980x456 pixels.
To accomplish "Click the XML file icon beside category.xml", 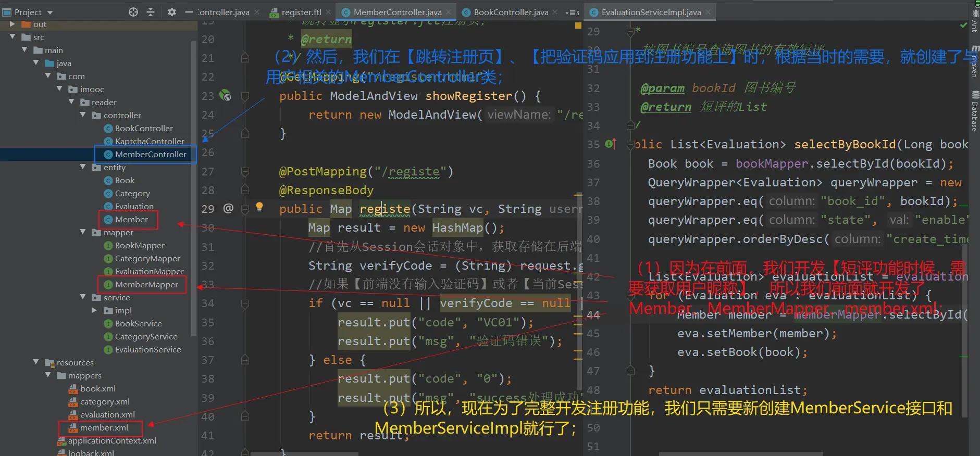I will click(x=73, y=402).
